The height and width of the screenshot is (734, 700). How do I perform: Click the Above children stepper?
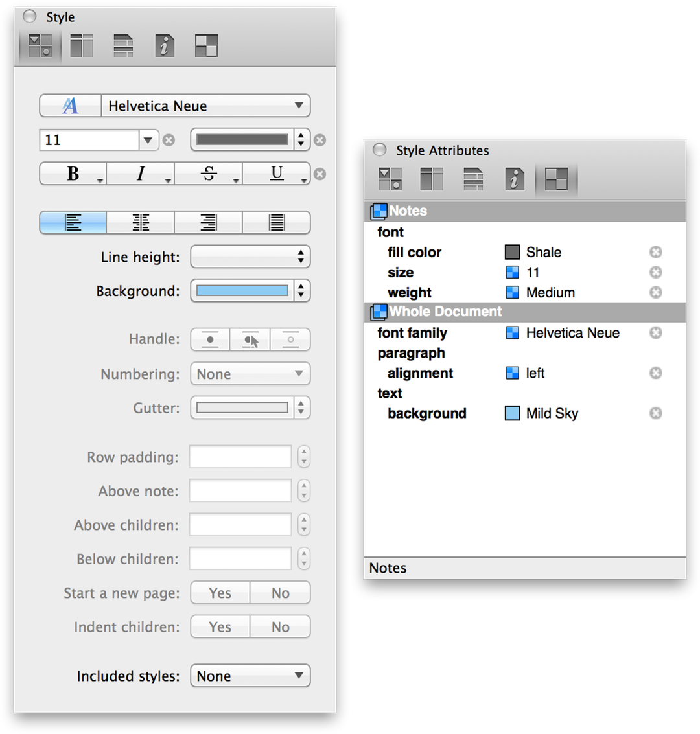coord(304,525)
